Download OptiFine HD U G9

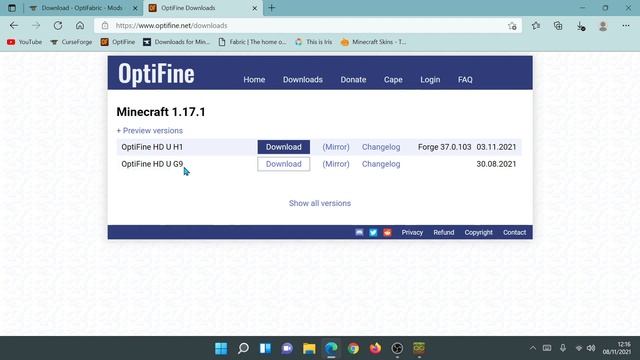[284, 164]
